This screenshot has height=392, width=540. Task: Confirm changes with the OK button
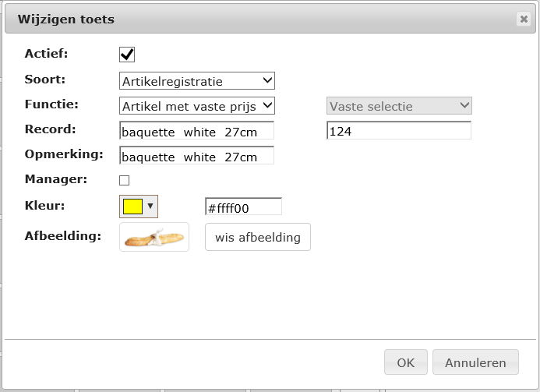click(x=406, y=362)
